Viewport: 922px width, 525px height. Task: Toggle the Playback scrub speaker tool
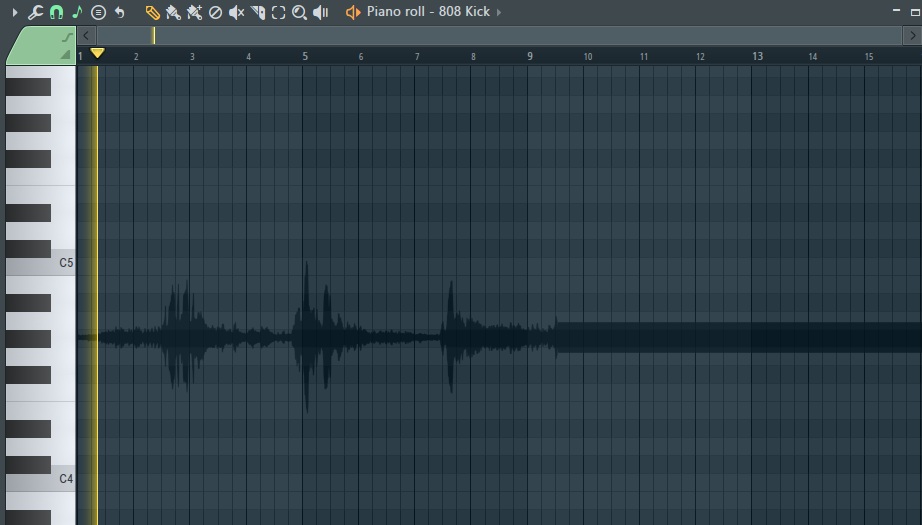pos(321,12)
